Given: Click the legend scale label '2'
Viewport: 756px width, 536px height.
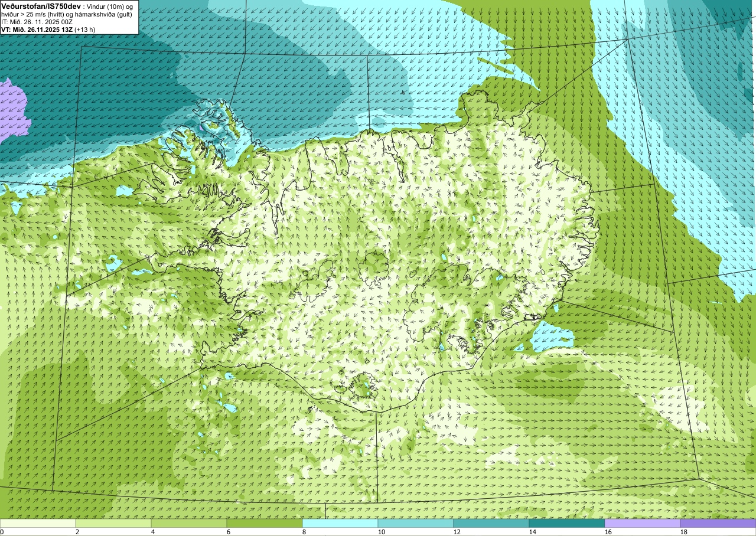Looking at the screenshot, I should [x=77, y=532].
